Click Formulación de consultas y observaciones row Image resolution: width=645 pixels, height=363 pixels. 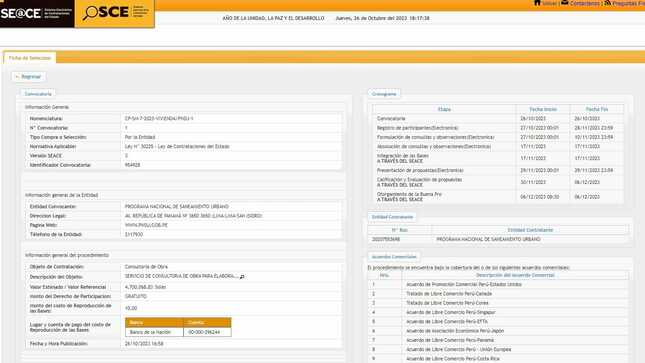coord(498,137)
